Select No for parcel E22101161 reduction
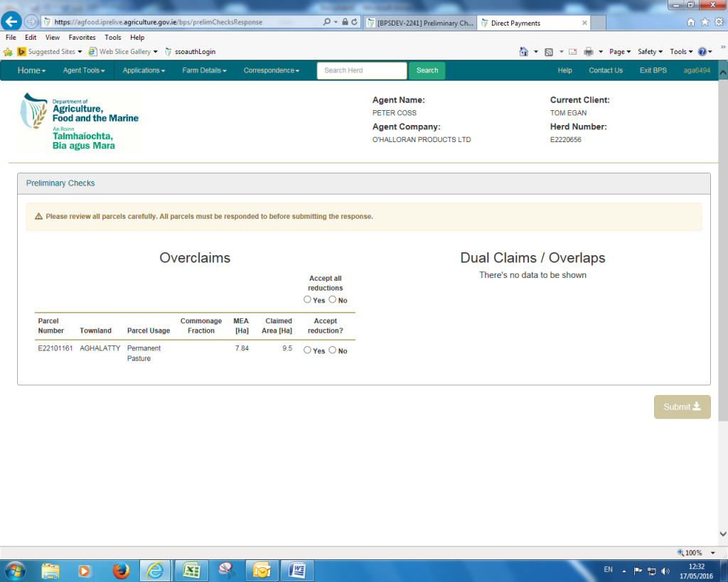The height and width of the screenshot is (582, 728). pyautogui.click(x=332, y=350)
